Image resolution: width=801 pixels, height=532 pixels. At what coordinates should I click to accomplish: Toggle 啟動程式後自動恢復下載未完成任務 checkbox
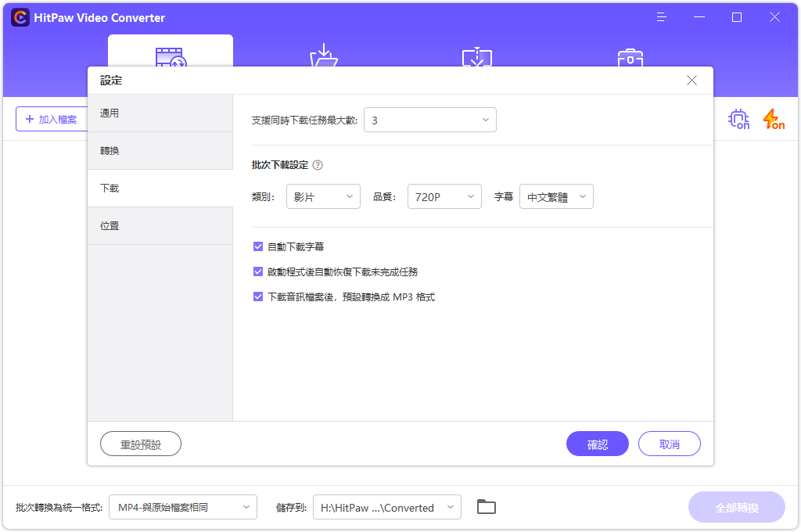click(258, 272)
